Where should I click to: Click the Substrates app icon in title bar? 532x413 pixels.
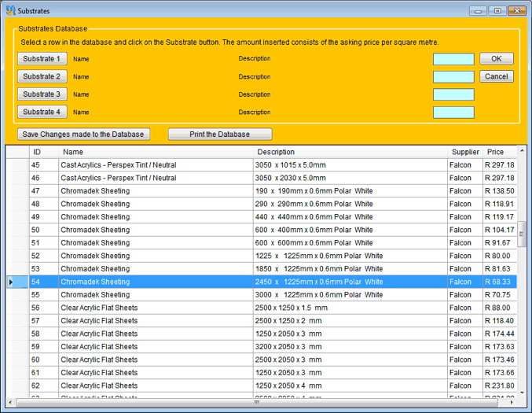click(x=10, y=11)
